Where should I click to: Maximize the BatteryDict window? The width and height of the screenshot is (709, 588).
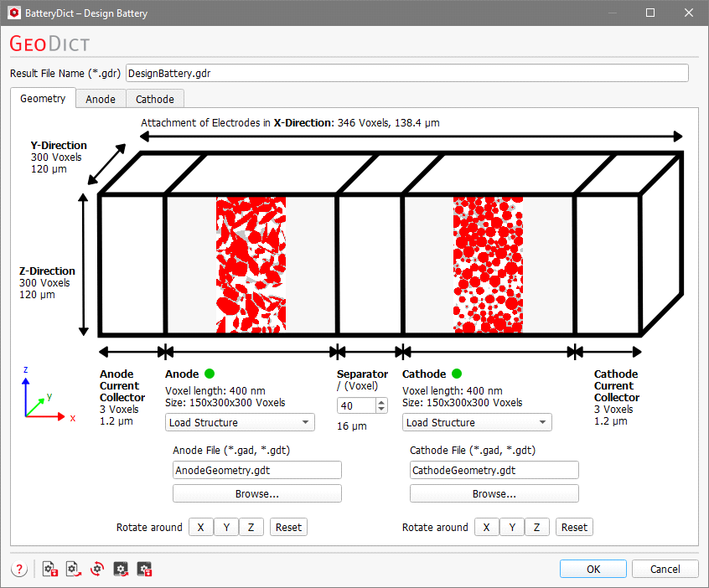click(650, 13)
